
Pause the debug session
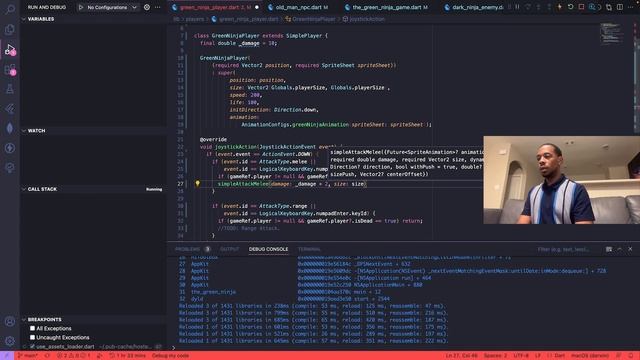[x=517, y=7]
